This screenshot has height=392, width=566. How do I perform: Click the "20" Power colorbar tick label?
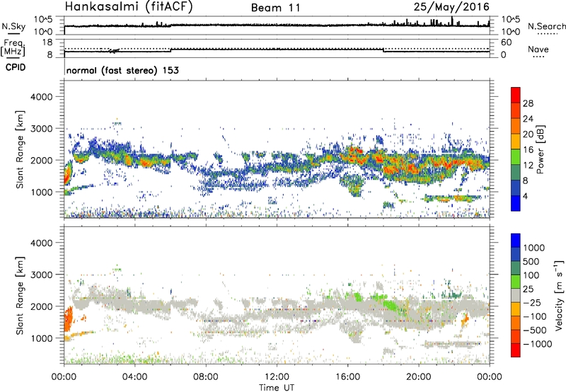[528, 134]
